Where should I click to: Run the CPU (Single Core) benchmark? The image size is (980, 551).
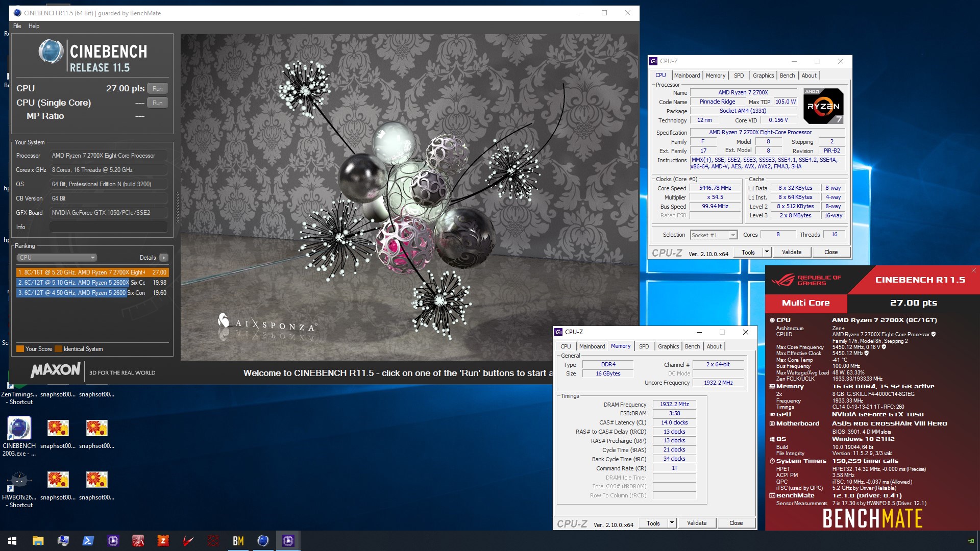[x=157, y=103]
